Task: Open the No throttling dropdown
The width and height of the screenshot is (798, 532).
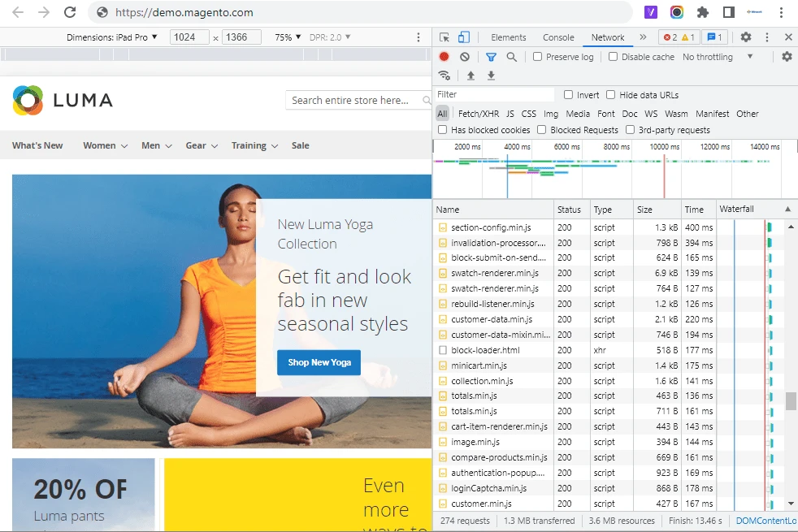Action: [718, 57]
